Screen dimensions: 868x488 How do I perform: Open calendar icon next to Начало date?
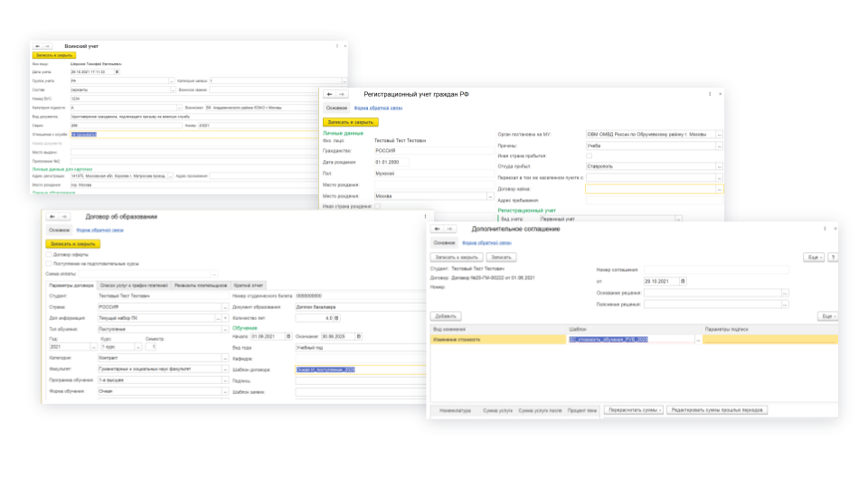coord(288,336)
